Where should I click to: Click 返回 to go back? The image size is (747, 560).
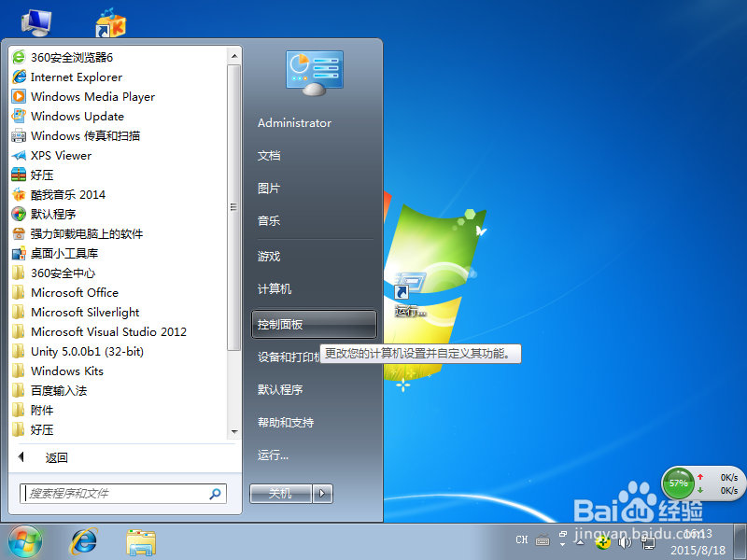[56, 457]
